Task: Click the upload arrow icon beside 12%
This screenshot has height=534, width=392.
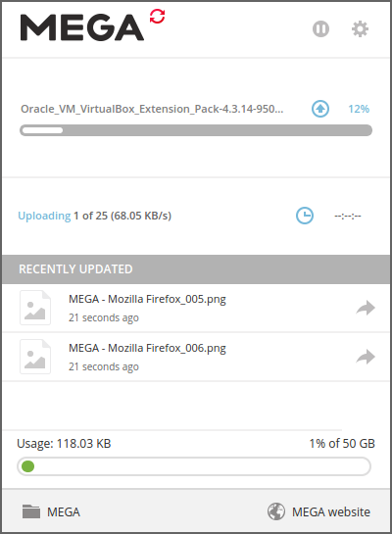Action: (320, 109)
